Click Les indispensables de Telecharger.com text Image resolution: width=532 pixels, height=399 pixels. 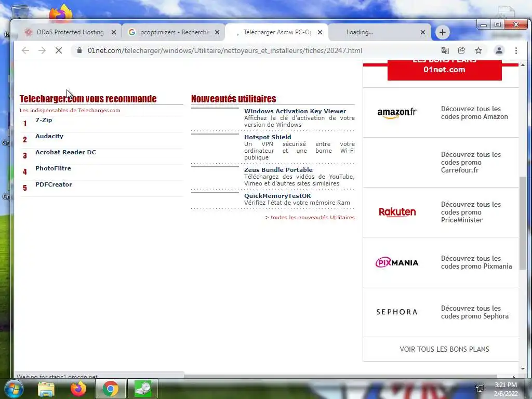pyautogui.click(x=70, y=110)
